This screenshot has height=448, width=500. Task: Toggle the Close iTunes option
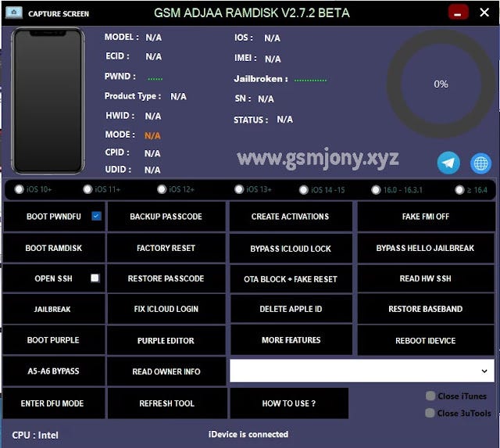430,396
